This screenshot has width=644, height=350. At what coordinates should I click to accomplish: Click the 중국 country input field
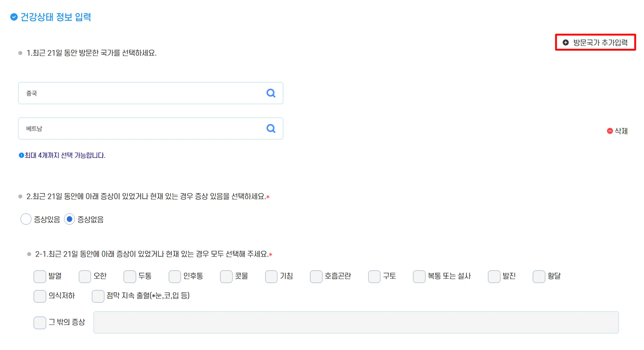[x=141, y=93]
